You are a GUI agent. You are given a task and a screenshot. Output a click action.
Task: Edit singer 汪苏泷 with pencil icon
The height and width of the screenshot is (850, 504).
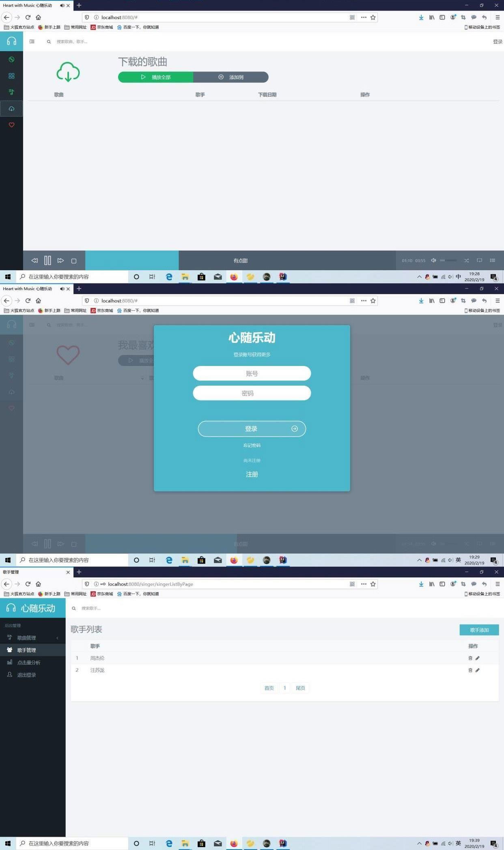tap(478, 670)
